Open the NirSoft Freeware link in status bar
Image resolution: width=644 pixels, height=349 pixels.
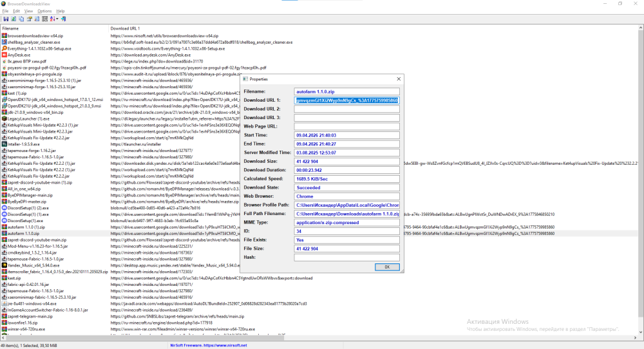click(x=209, y=345)
